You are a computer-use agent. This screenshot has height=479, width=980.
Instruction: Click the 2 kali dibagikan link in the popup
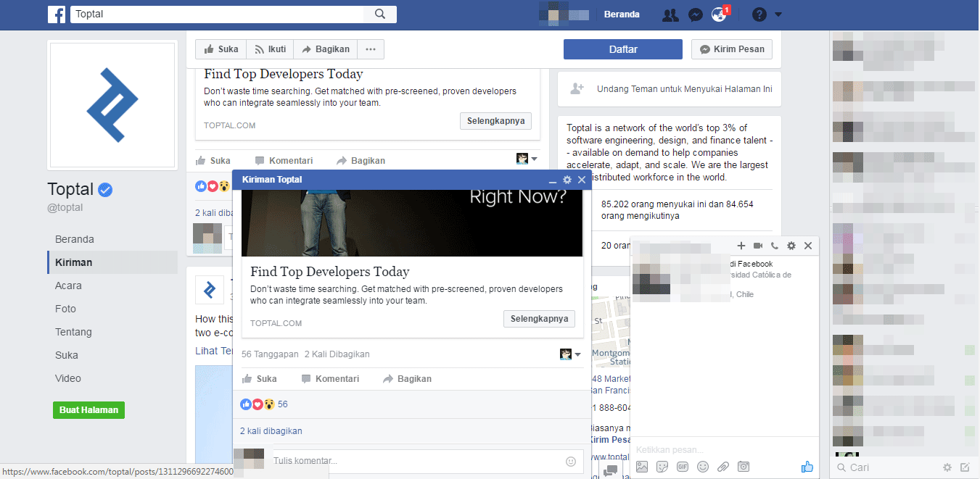pyautogui.click(x=271, y=431)
